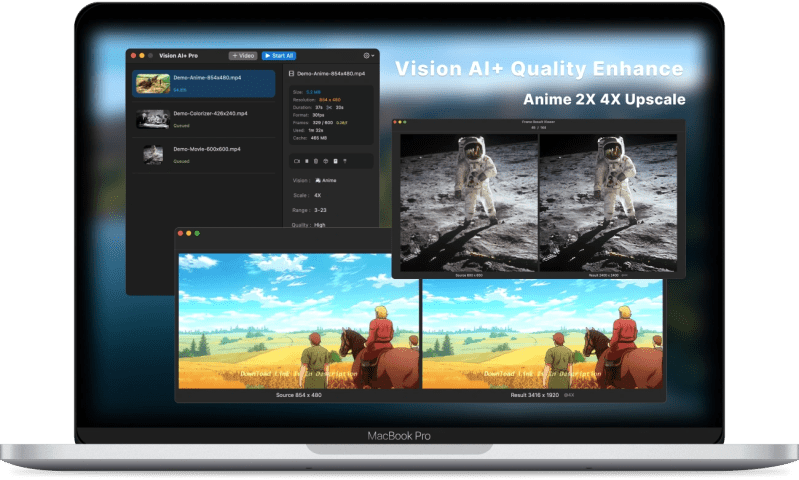Start all jobs with Start All button
This screenshot has height=480, width=799.
tap(279, 56)
